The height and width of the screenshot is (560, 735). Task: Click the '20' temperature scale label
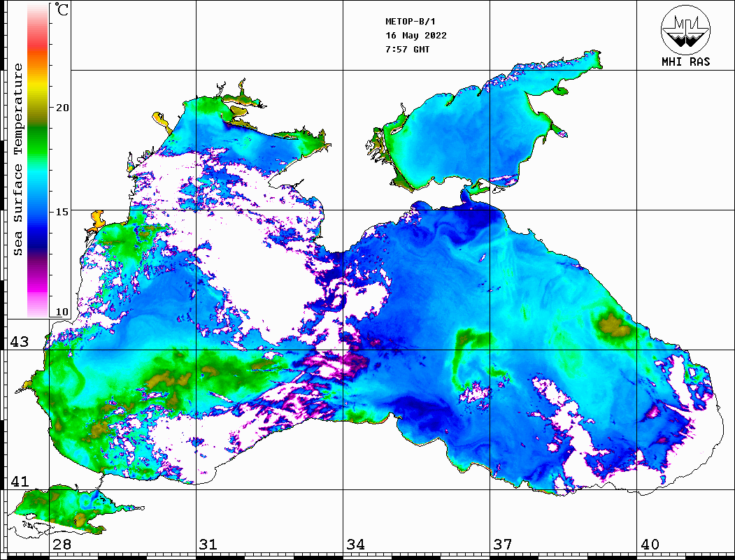point(62,108)
